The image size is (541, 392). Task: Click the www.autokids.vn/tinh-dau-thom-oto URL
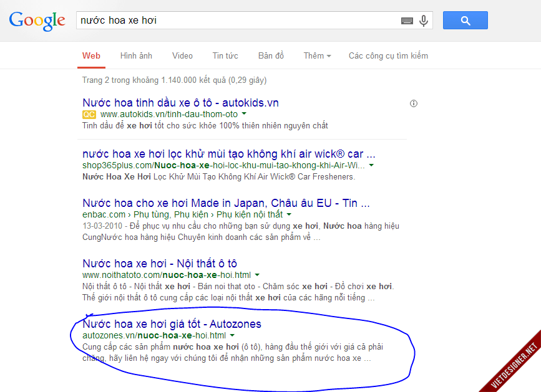click(x=169, y=115)
